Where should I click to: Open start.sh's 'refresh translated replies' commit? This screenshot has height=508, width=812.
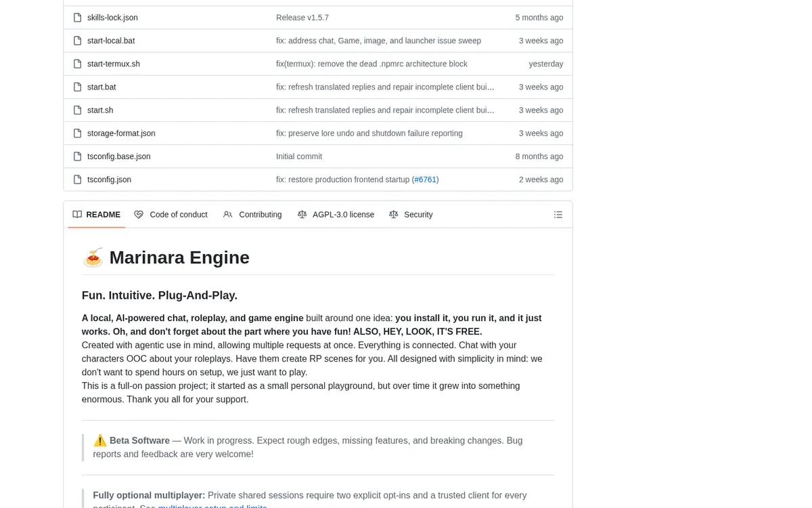(385, 110)
